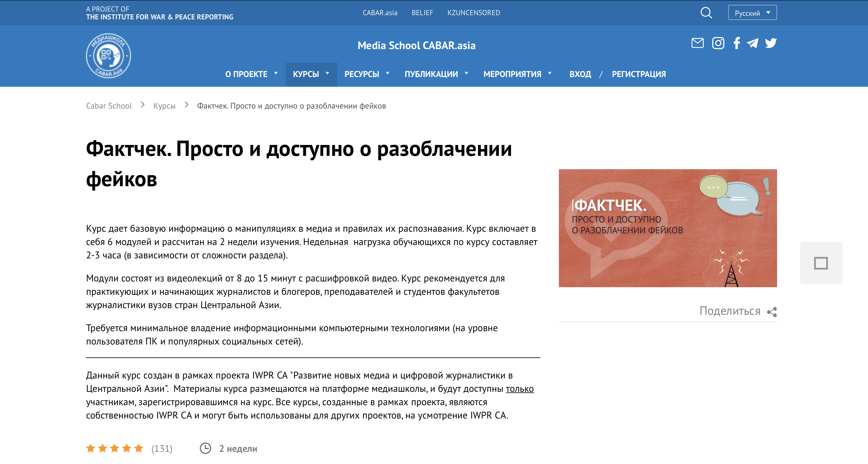The width and height of the screenshot is (868, 464).
Task: Open the Twitter bird icon
Action: [770, 43]
